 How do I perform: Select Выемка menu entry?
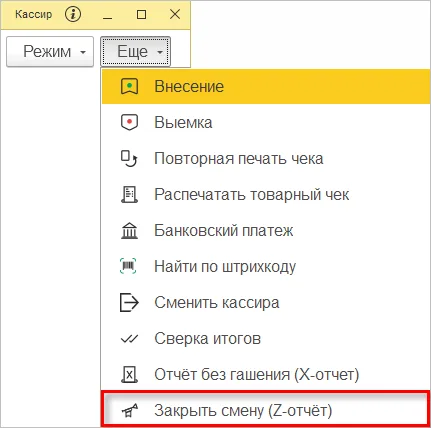pos(266,122)
